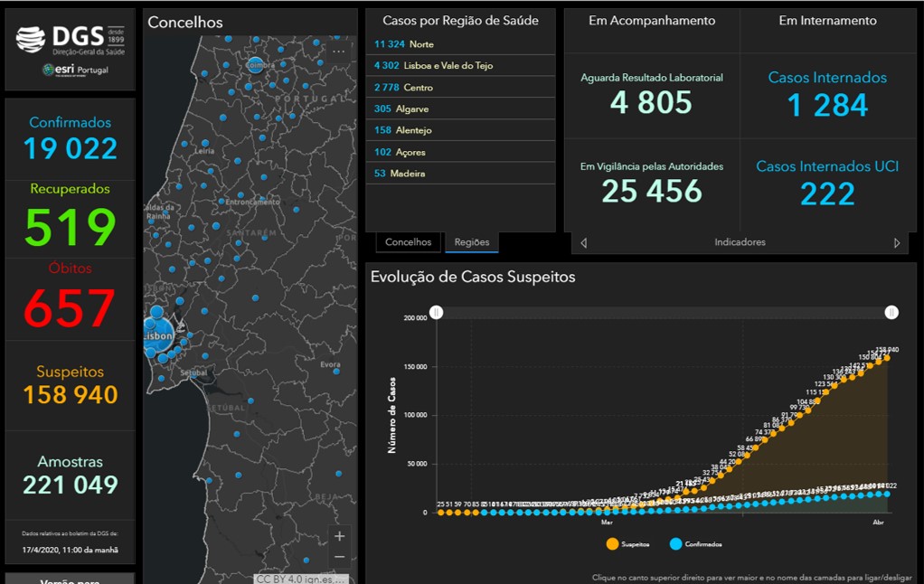Viewport: 924px width, 584px height.
Task: Open the Concelhos map options ellipsis menu
Action: pos(338,52)
